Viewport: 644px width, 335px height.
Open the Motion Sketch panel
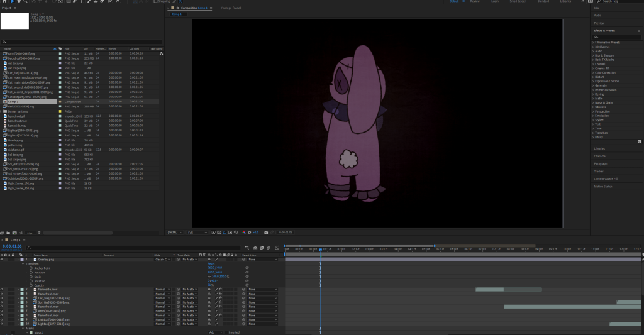[x=603, y=187]
